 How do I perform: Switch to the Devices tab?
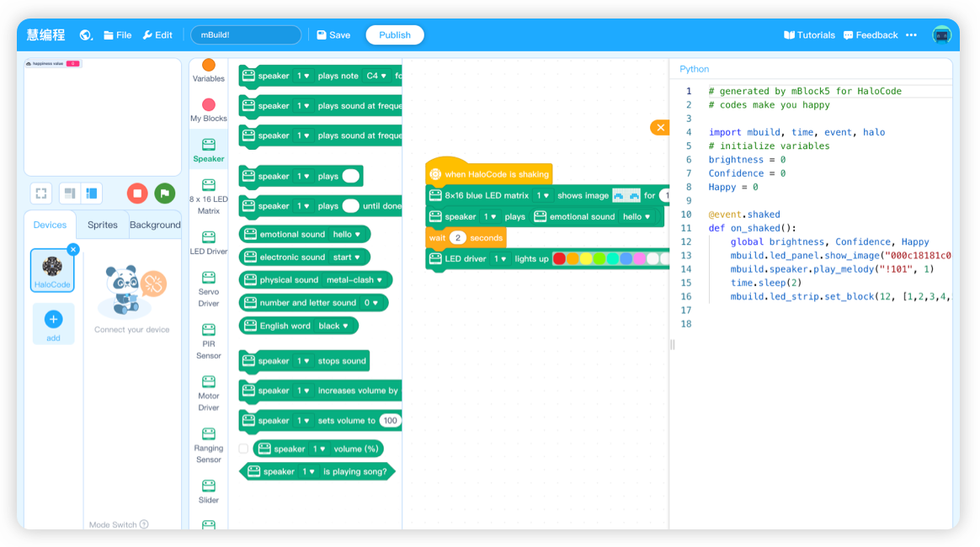click(x=50, y=225)
